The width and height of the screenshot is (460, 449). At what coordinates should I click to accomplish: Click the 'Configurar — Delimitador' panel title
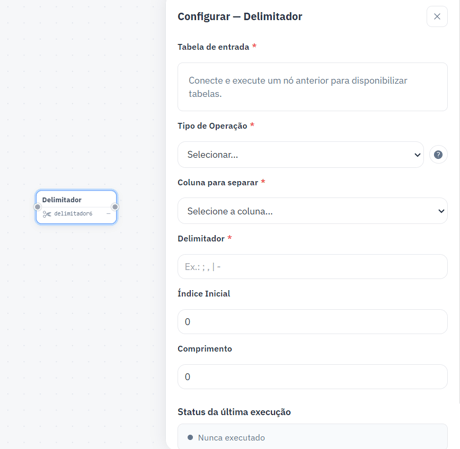tap(240, 16)
